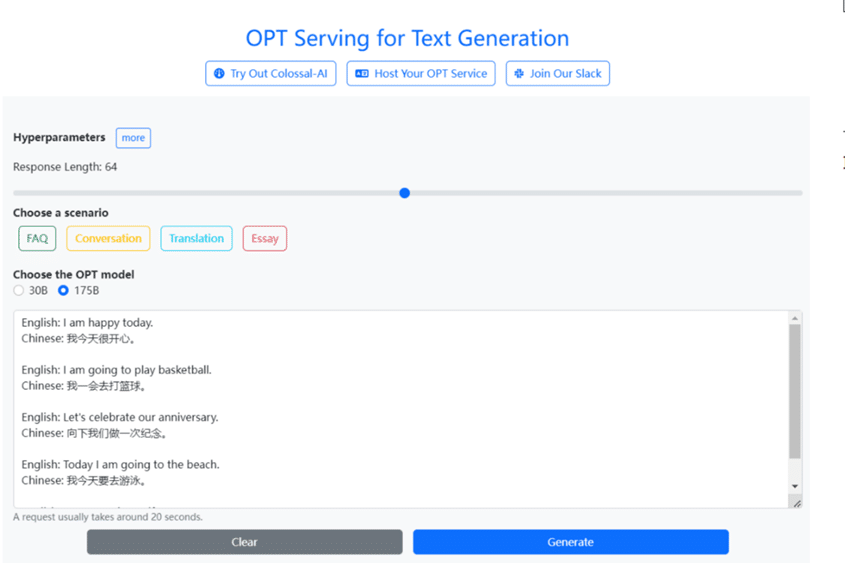The image size is (845, 563).
Task: Click the Response Length slider handle
Action: pos(404,193)
